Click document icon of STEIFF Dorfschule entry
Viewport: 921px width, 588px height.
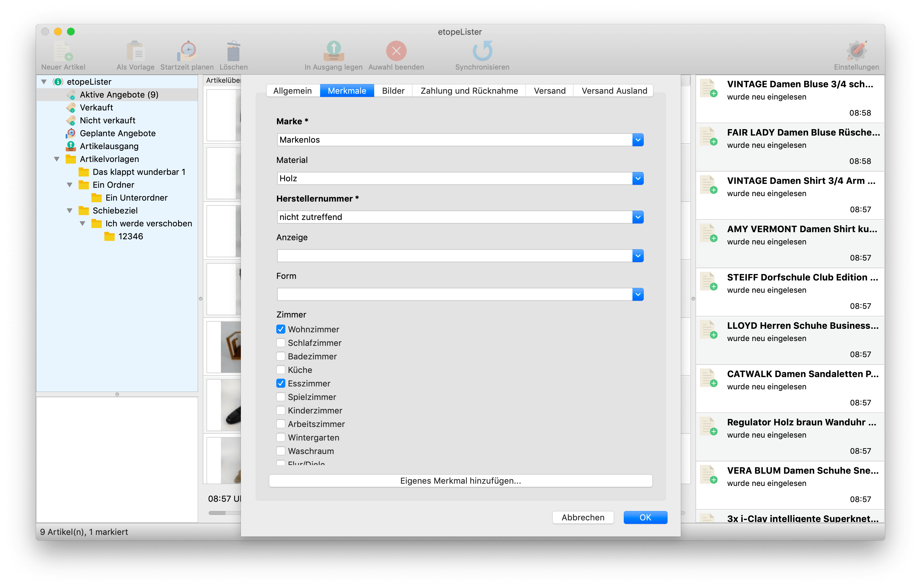709,281
